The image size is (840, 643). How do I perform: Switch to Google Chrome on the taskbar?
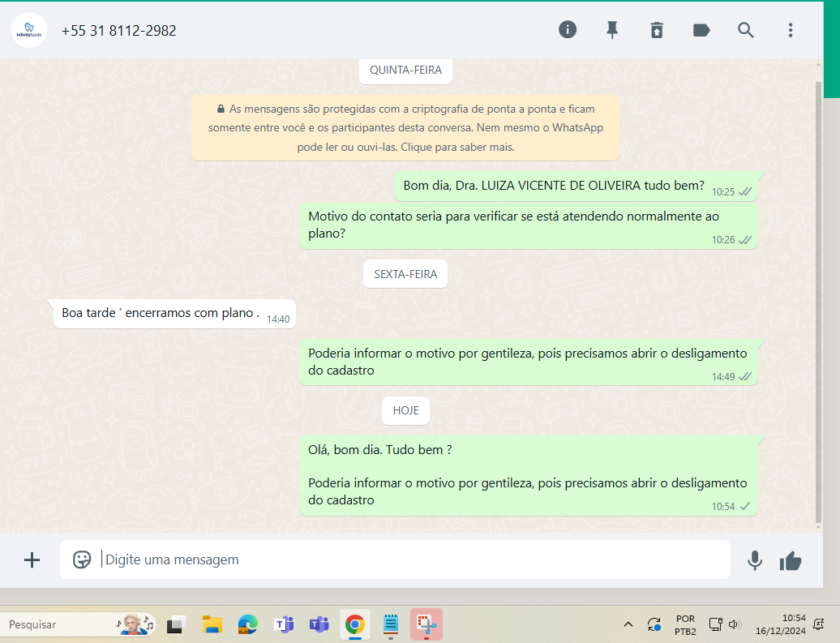(x=354, y=624)
